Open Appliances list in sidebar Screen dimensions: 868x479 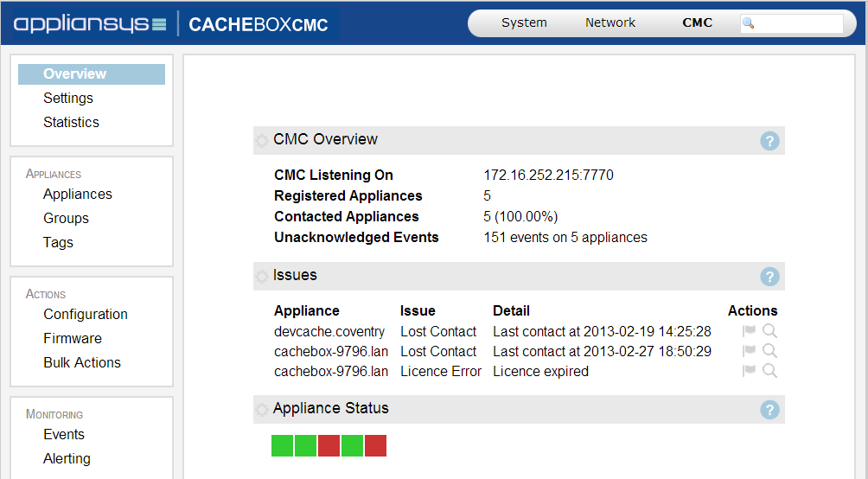coord(78,195)
